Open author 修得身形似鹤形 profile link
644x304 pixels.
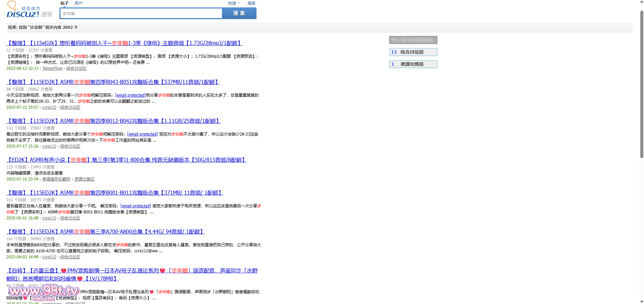click(x=56, y=179)
